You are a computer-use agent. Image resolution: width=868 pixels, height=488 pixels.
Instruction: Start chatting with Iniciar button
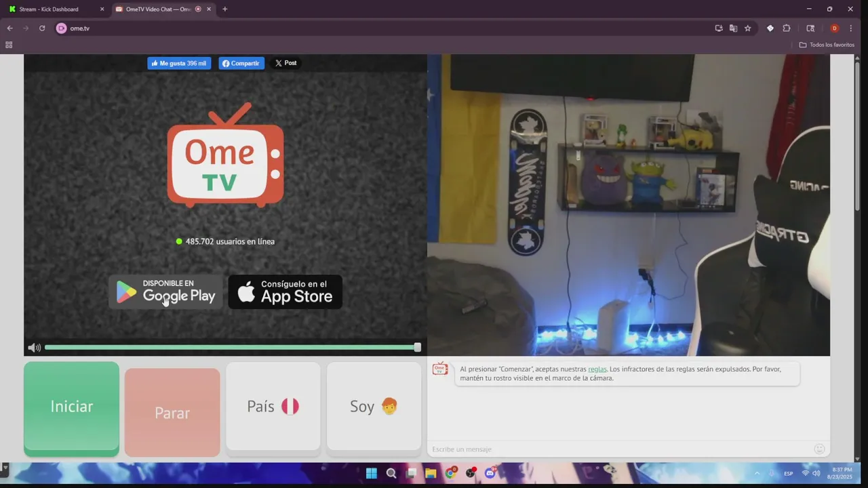[71, 408]
